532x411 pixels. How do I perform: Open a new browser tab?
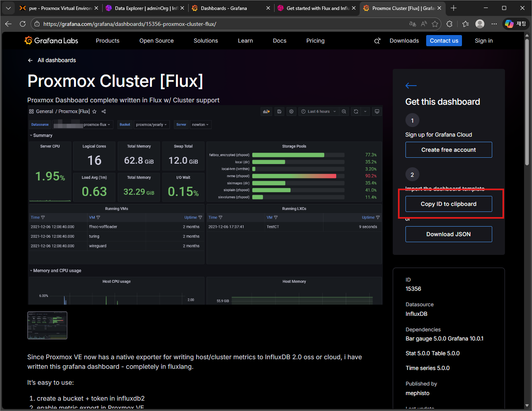pyautogui.click(x=454, y=8)
